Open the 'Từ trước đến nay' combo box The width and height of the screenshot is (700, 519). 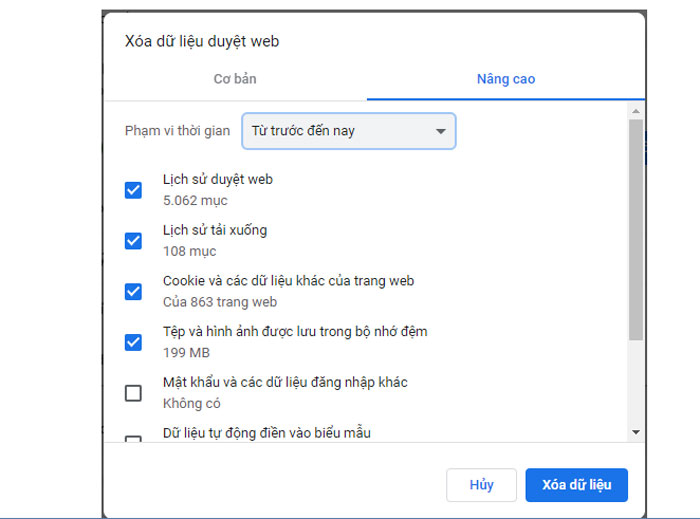(348, 131)
